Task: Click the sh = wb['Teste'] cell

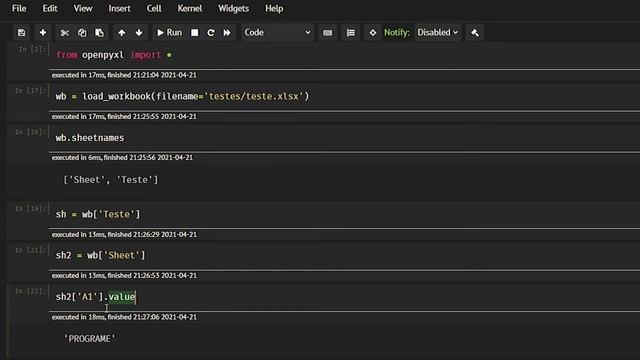Action: click(x=345, y=214)
